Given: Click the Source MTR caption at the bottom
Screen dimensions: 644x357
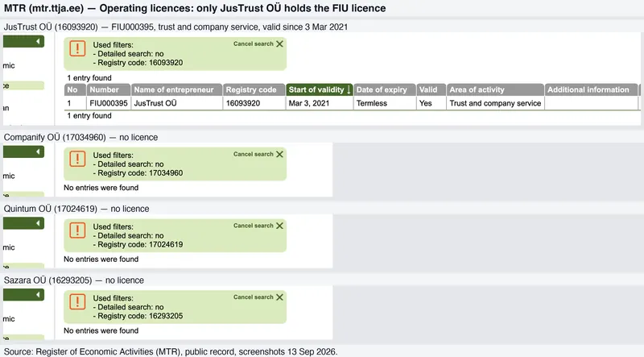Looking at the screenshot, I should tap(171, 351).
